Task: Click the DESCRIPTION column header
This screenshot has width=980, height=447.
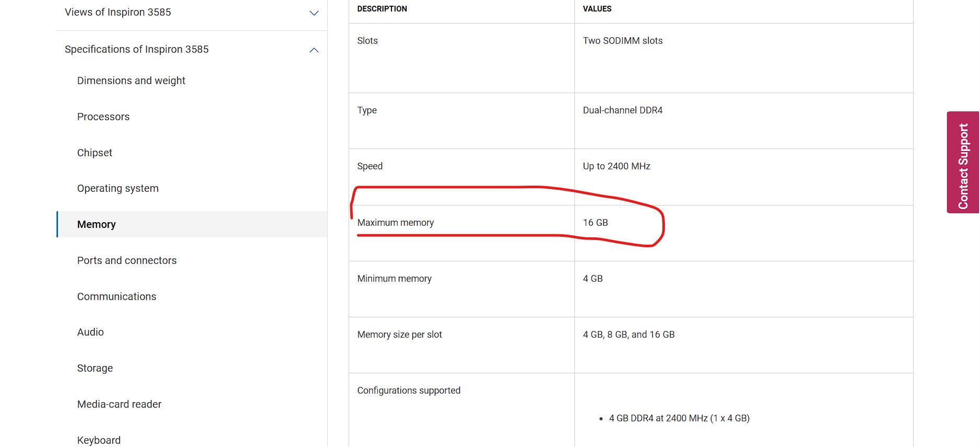Action: click(x=382, y=9)
